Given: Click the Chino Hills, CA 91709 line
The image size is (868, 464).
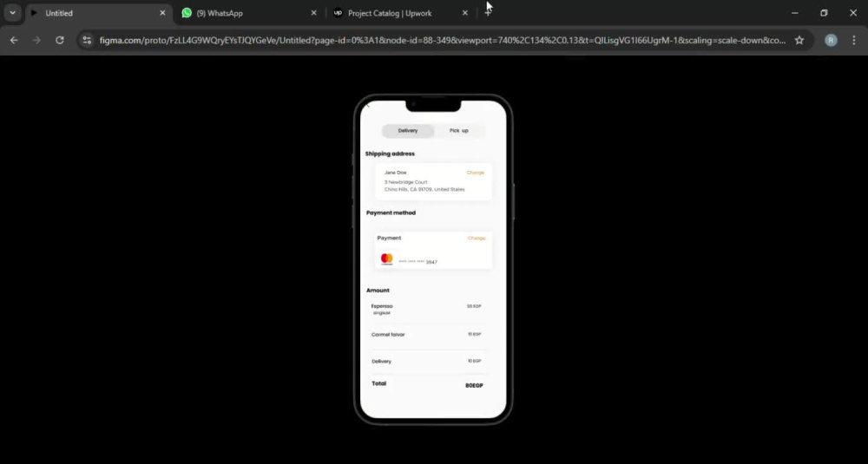Looking at the screenshot, I should point(424,190).
